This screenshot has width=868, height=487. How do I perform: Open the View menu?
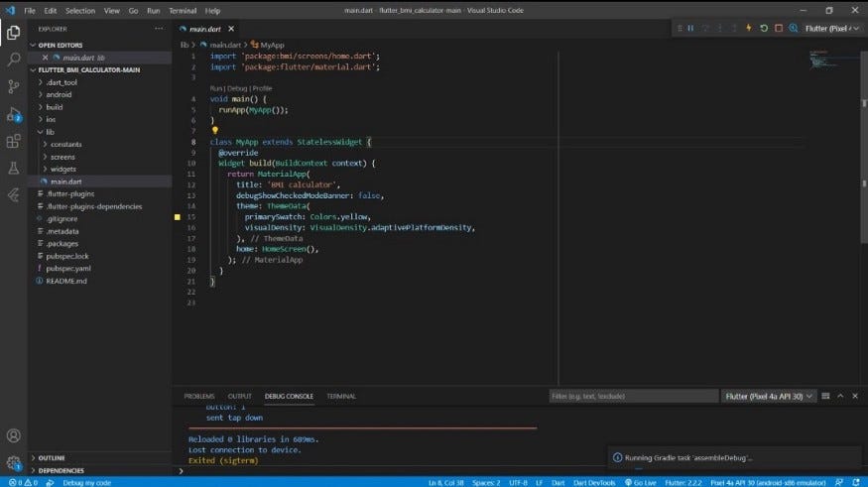point(112,11)
